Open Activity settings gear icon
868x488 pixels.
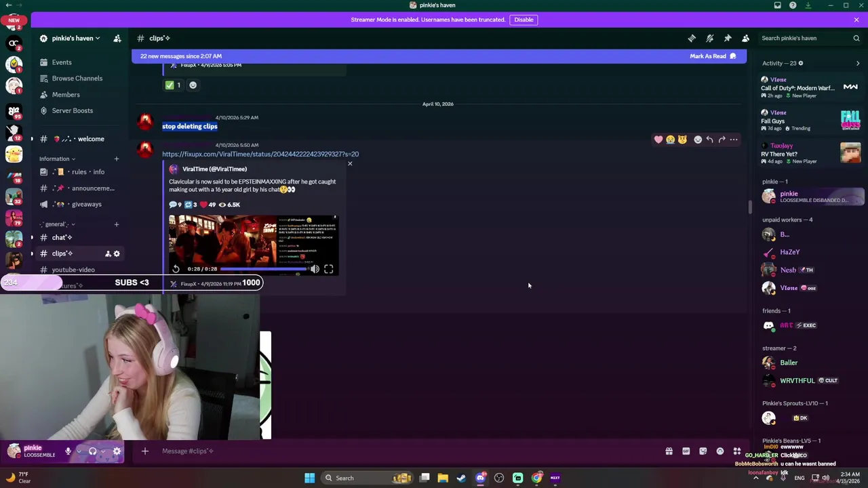(801, 63)
